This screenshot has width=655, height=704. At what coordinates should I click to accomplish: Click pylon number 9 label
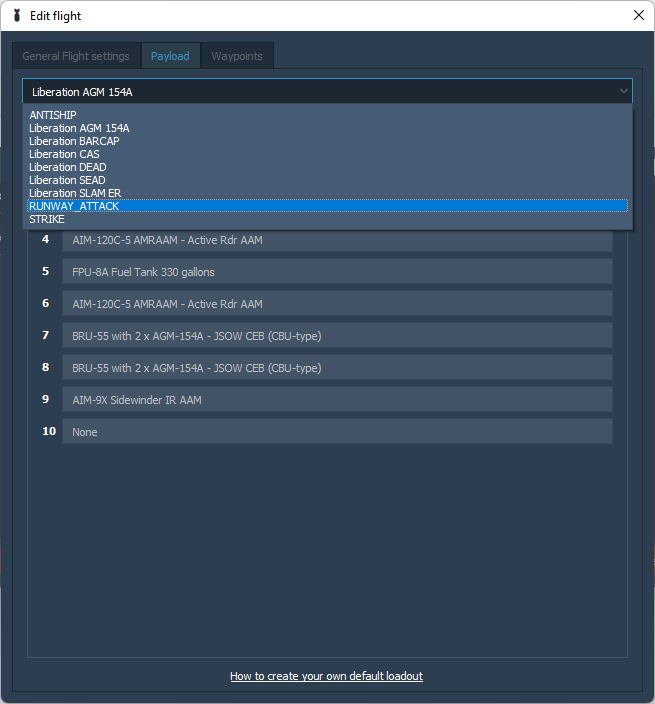point(45,399)
